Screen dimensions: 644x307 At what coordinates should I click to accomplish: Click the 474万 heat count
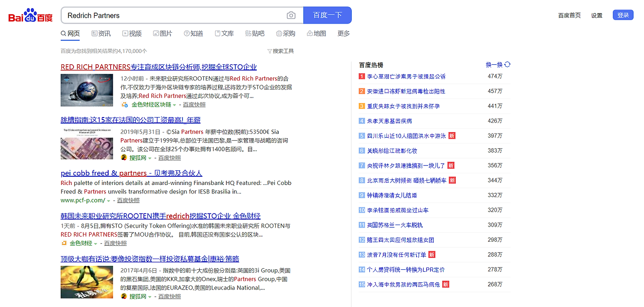[x=495, y=76]
